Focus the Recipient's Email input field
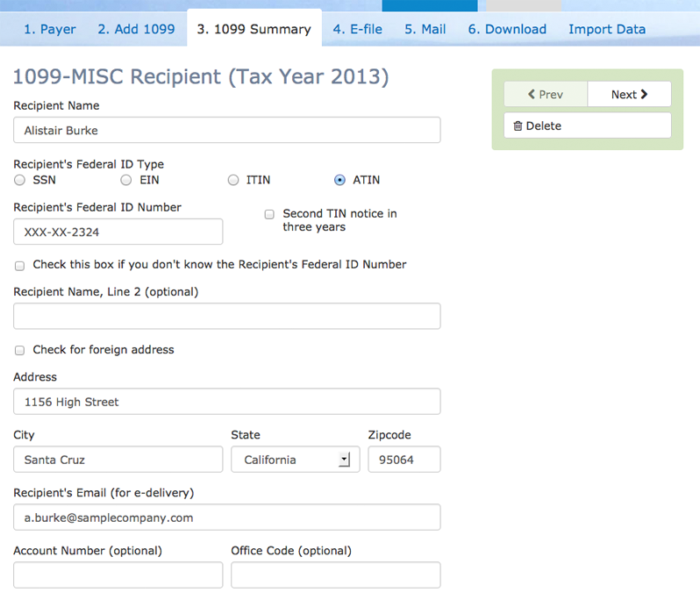The height and width of the screenshot is (607, 700). 226,518
